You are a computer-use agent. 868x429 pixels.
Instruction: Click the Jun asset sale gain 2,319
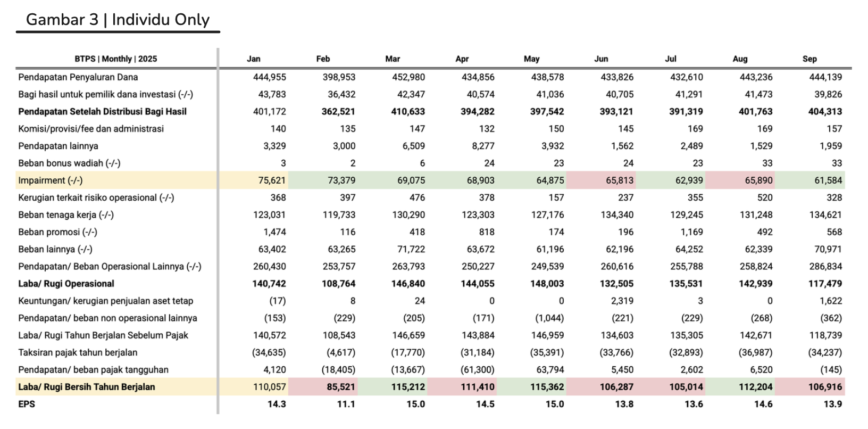click(x=622, y=301)
